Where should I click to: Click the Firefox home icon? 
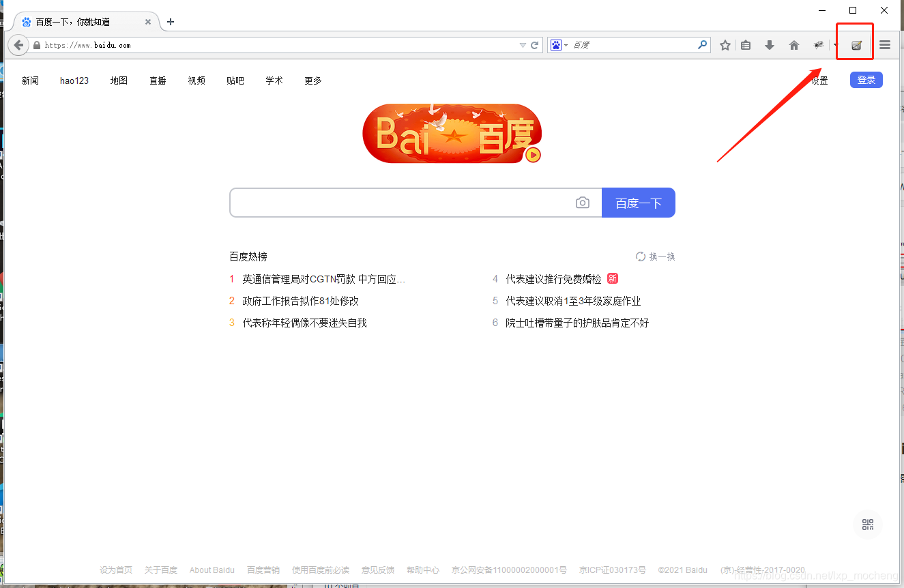pos(793,44)
